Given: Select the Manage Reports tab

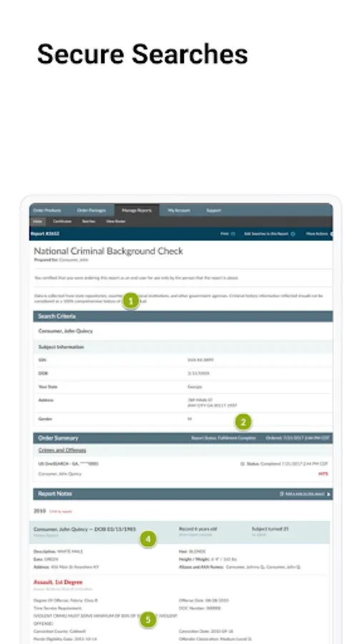Looking at the screenshot, I should coord(137,210).
